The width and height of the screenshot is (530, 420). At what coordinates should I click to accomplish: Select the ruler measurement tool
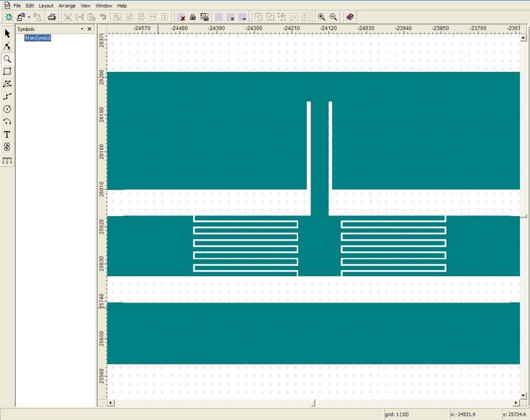pos(7,160)
